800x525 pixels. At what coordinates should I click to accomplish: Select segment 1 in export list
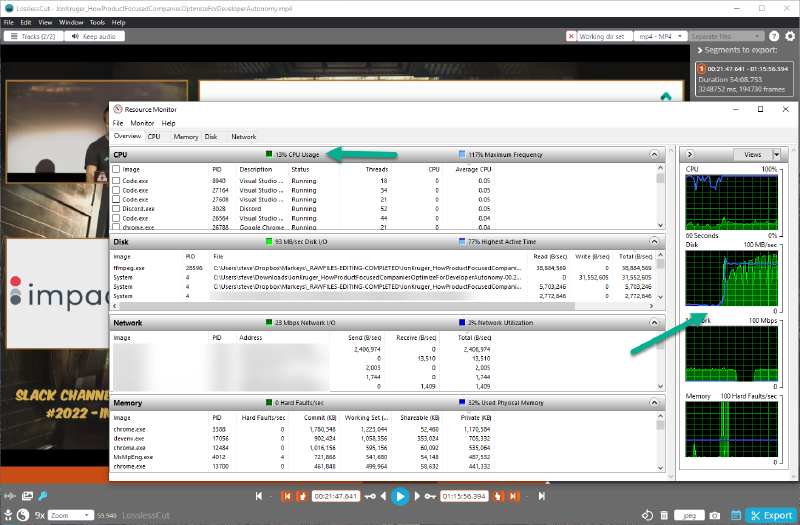click(x=744, y=79)
